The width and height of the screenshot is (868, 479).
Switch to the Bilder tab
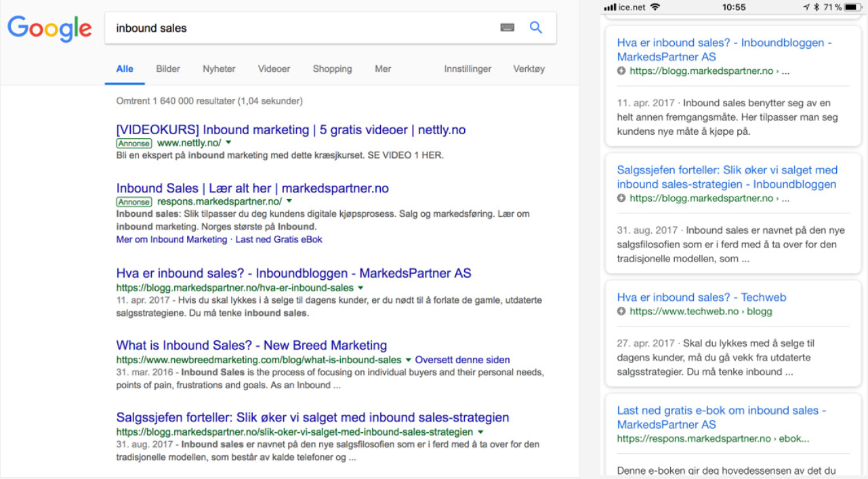[x=168, y=68]
